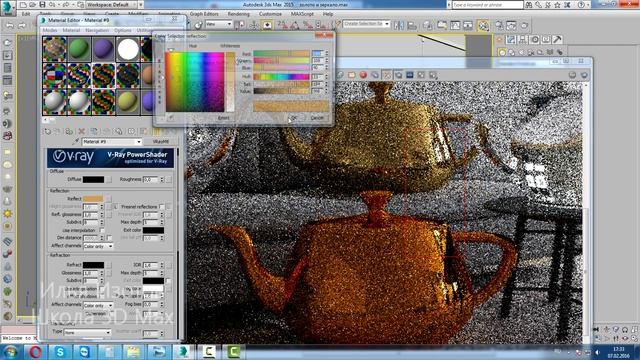The image size is (640, 360).
Task: Open Material #9 name dropdown
Action: pos(112,142)
